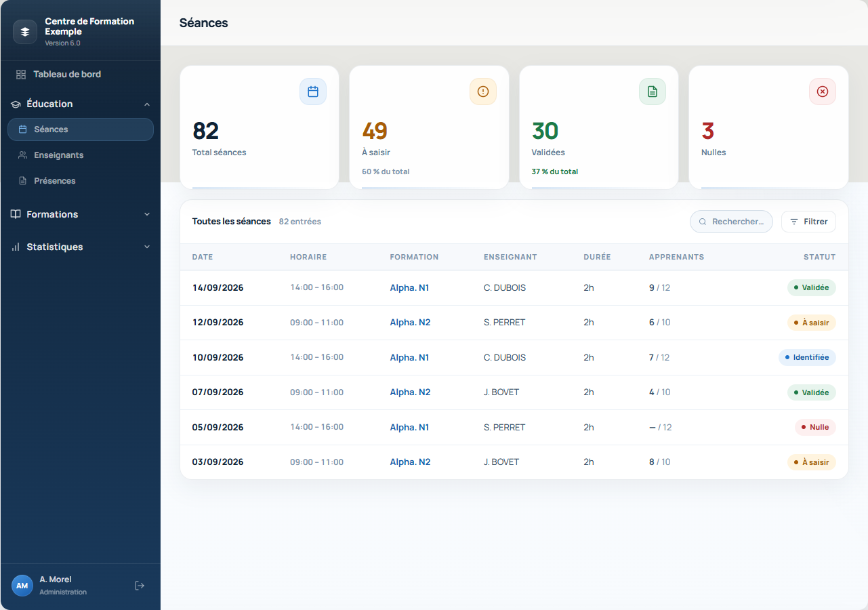868x610 pixels.
Task: Click the 82 entrées count
Action: coord(300,222)
